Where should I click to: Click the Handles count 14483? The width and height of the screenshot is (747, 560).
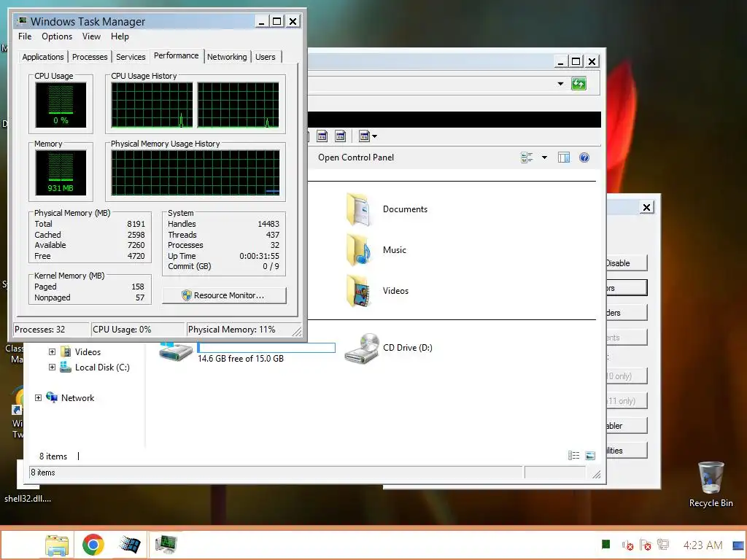[x=268, y=224]
